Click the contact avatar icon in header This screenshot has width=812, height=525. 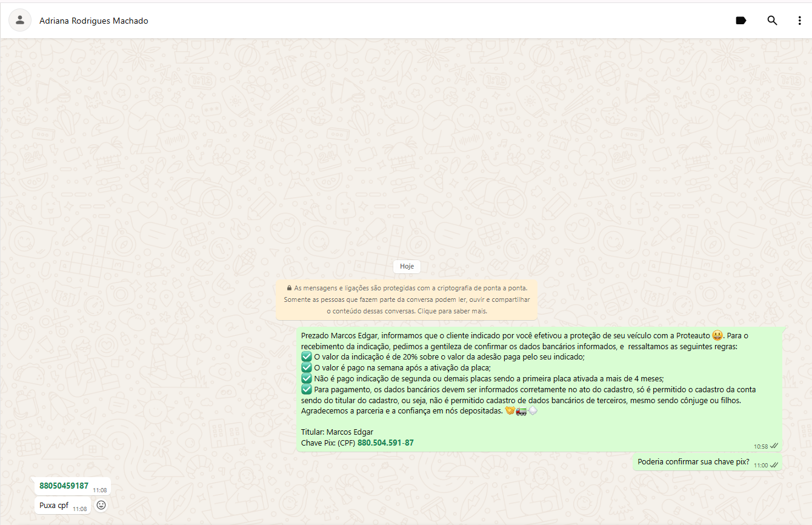point(20,20)
